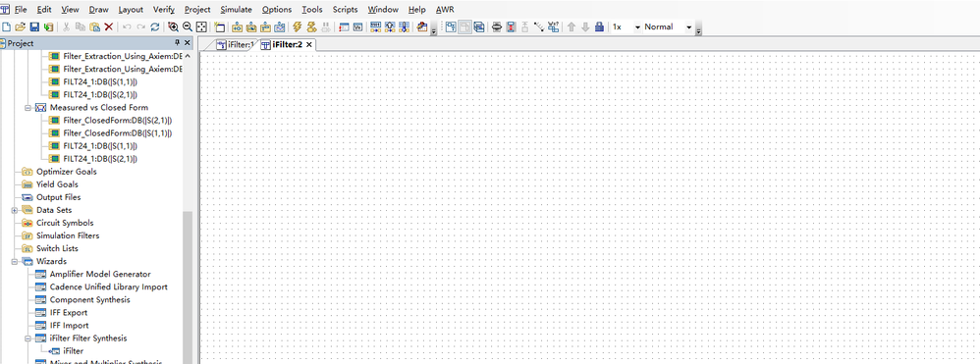980x364 pixels.
Task: Click the Open Project folder icon
Action: click(20, 26)
